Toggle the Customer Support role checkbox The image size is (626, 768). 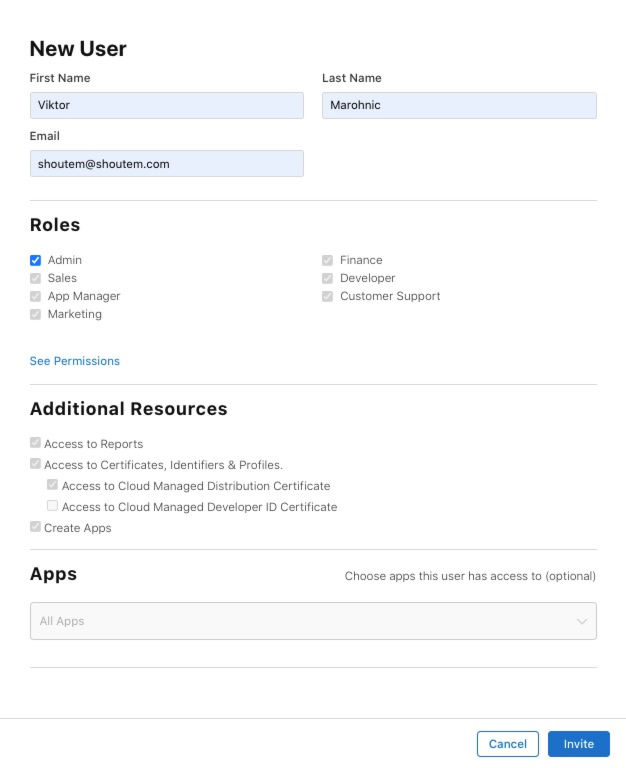coord(328,296)
